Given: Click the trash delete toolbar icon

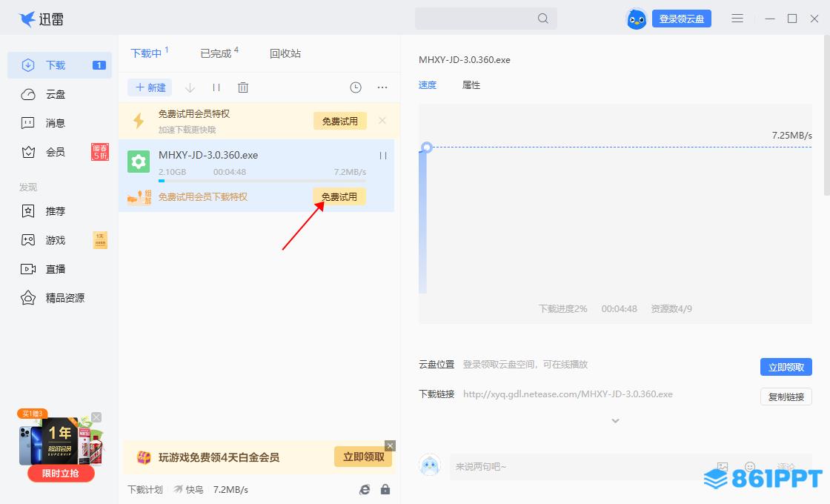Looking at the screenshot, I should point(243,87).
